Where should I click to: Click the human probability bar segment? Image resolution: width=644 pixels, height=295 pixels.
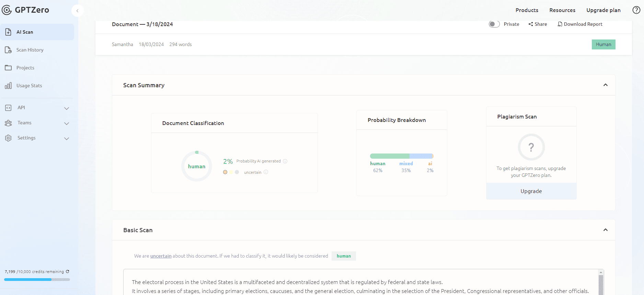389,156
